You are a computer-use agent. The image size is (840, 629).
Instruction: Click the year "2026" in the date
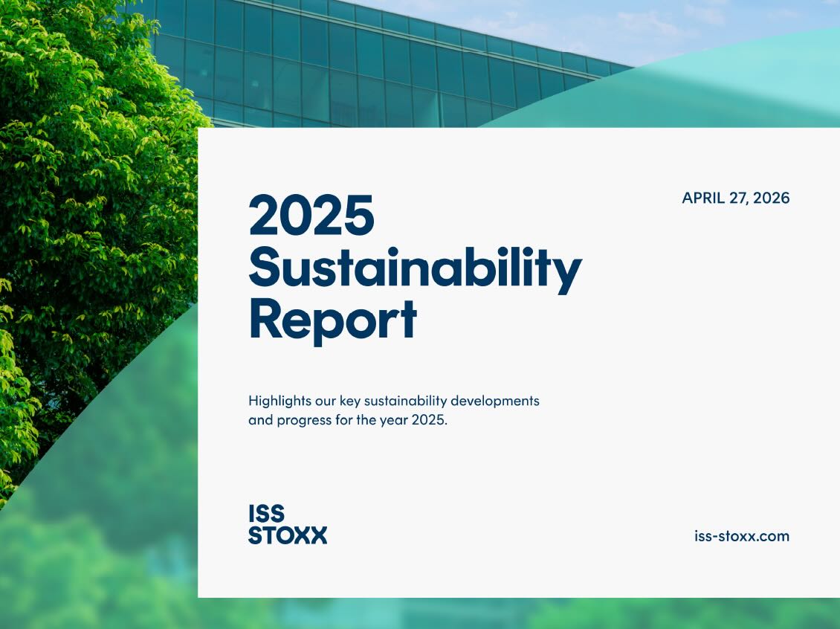click(x=771, y=198)
